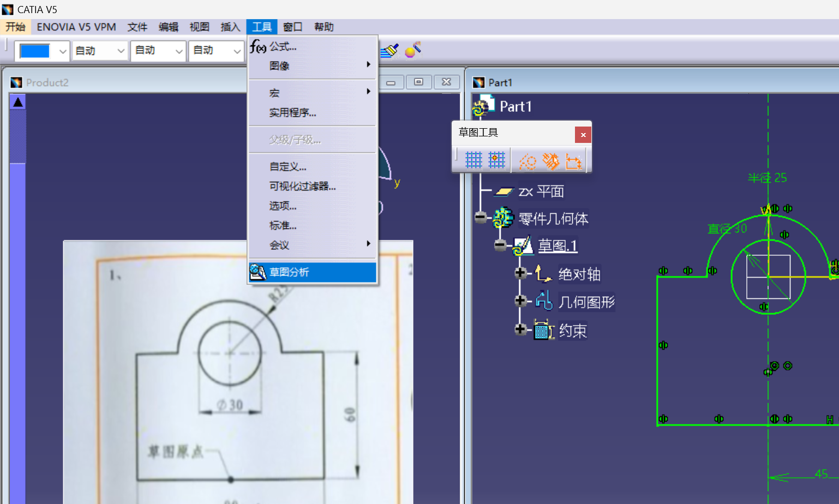
Task: Open the 视图 menu
Action: [200, 27]
